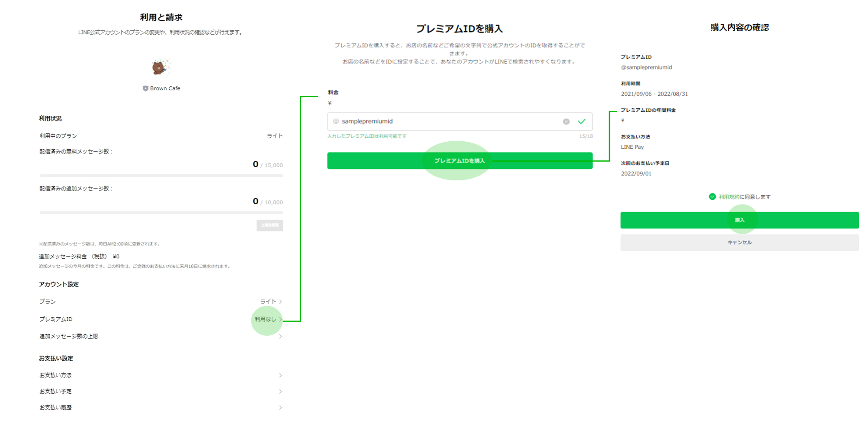
Task: Click the free messages usage progress bar
Action: coord(161,176)
